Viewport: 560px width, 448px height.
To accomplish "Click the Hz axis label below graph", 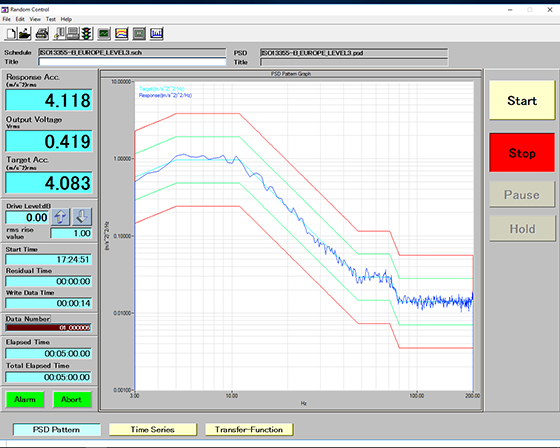I will point(303,403).
